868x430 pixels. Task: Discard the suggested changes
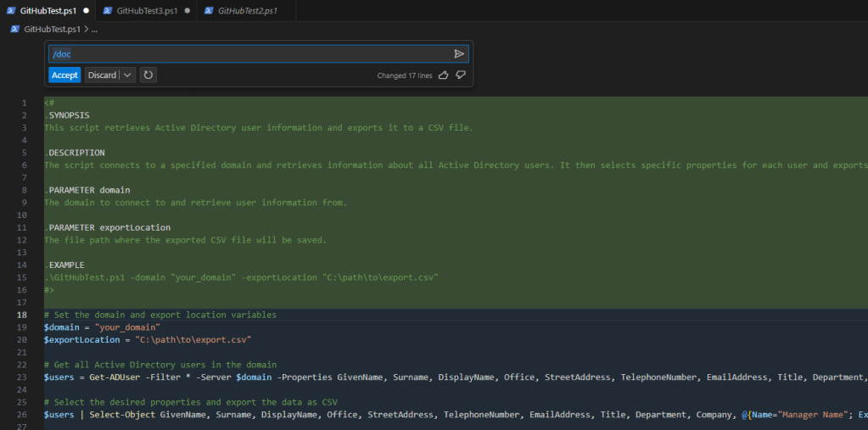[x=102, y=75]
